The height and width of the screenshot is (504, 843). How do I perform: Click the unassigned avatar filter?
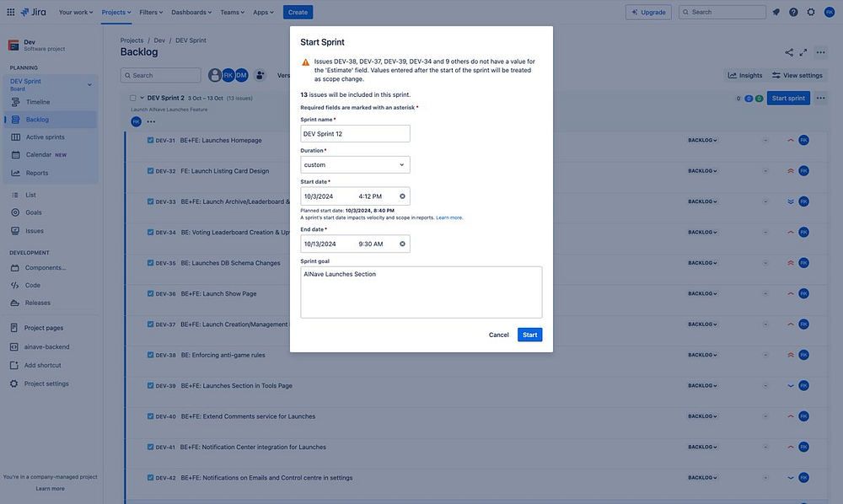pos(214,75)
